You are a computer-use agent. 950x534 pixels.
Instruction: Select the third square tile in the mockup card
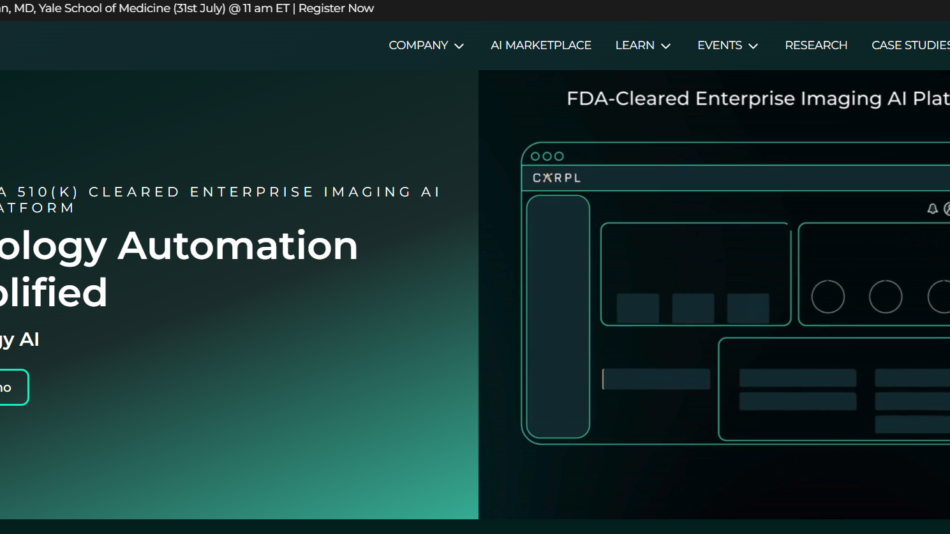(x=747, y=308)
